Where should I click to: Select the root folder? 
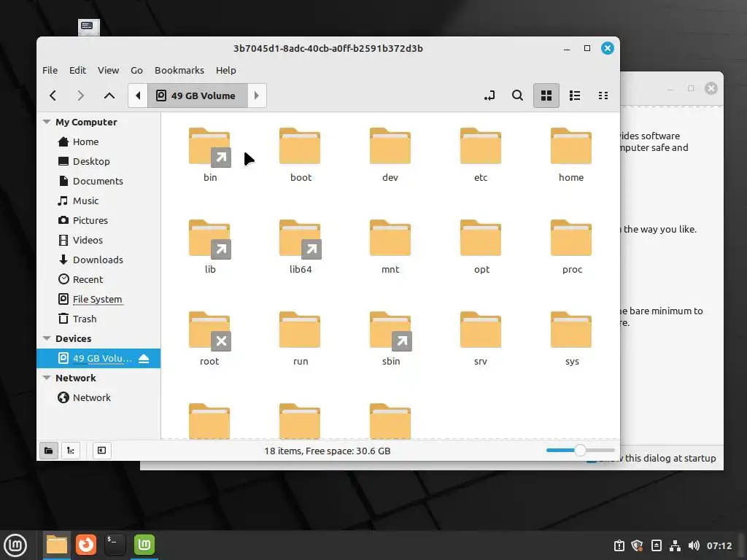(209, 338)
